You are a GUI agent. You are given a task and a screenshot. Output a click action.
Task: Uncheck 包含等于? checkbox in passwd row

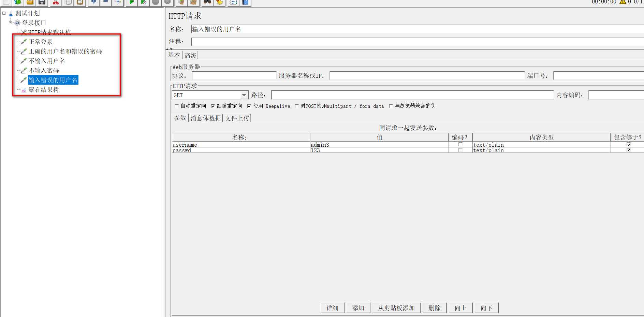tap(628, 150)
